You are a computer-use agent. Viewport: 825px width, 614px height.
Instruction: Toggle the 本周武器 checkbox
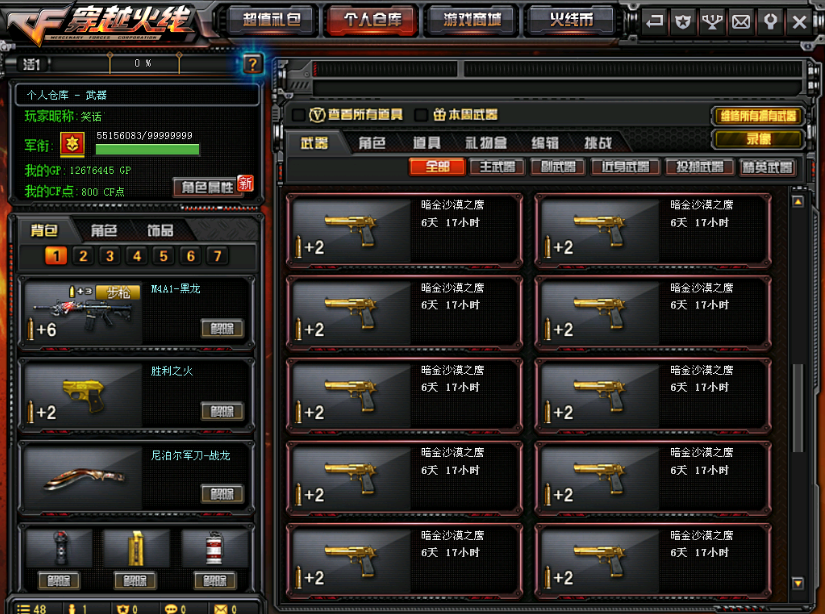coord(421,115)
